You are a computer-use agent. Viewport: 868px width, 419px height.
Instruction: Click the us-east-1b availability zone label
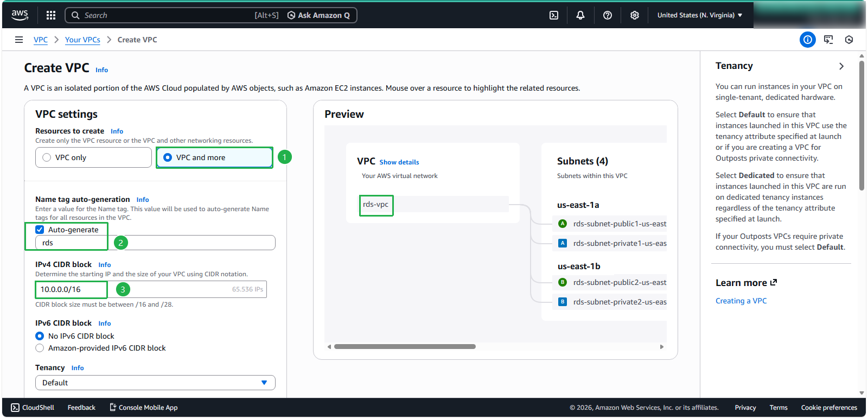[579, 266]
